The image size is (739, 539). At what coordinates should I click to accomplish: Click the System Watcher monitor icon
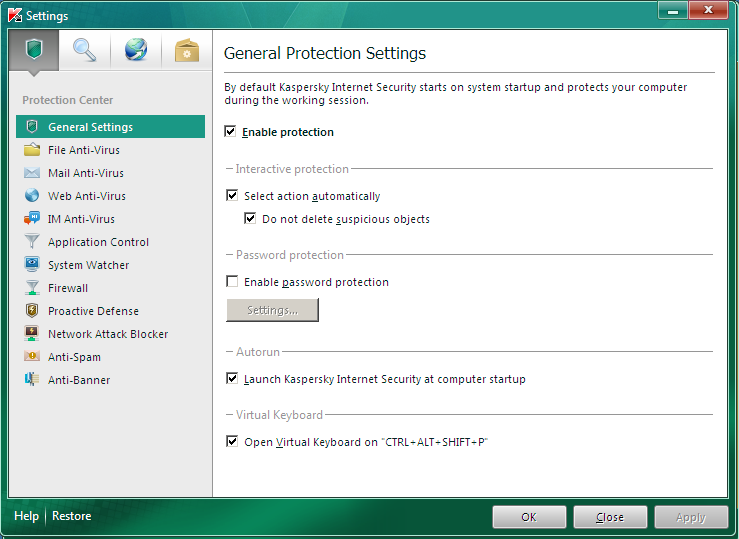coord(32,265)
